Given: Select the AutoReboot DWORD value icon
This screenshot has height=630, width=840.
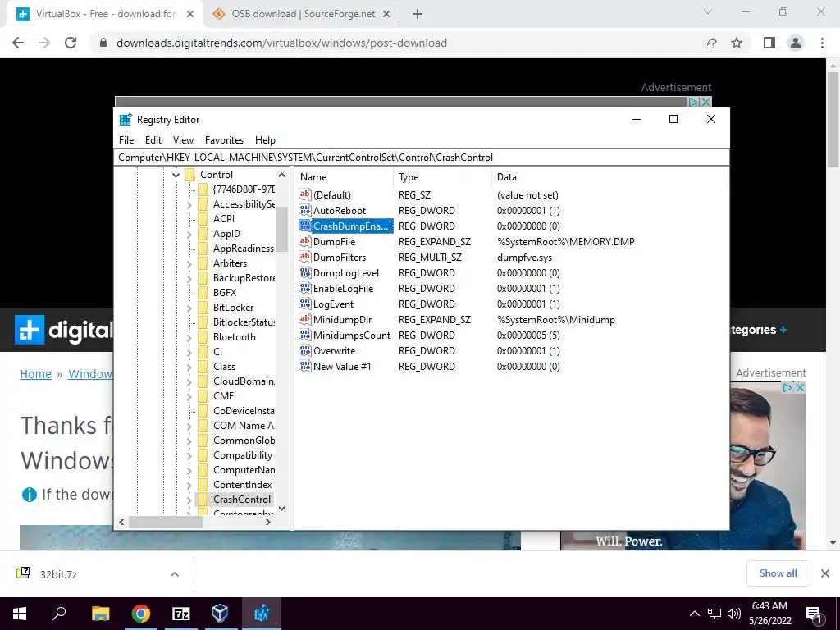Looking at the screenshot, I should (305, 211).
